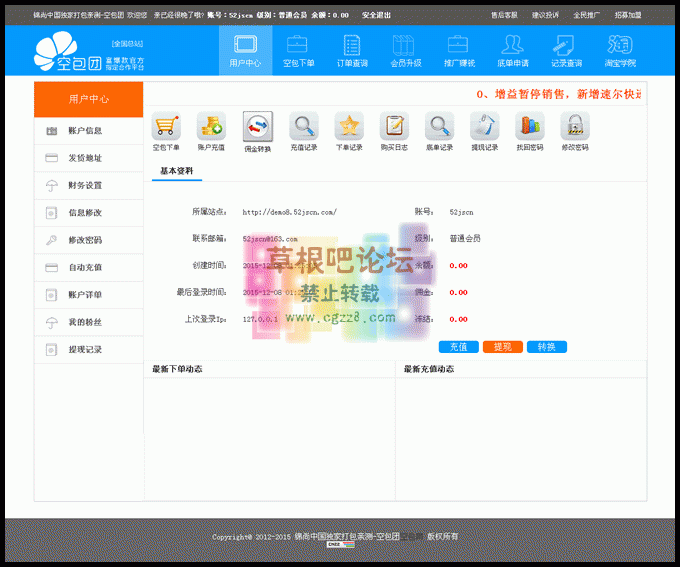Open the 购买日志 notepad shortcut icon
This screenshot has width=680, height=567.
394,126
